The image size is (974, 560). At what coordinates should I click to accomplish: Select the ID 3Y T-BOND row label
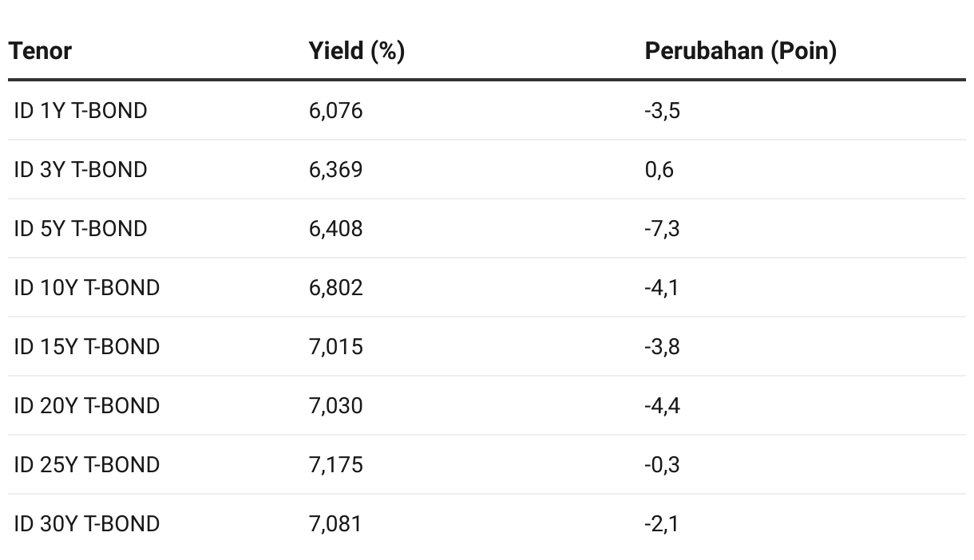pyautogui.click(x=81, y=170)
